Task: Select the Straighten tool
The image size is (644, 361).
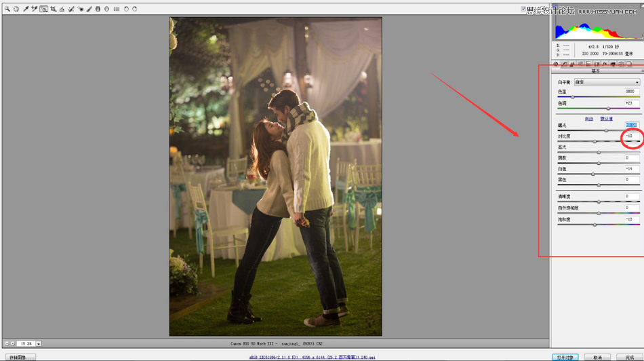Action: [x=62, y=9]
